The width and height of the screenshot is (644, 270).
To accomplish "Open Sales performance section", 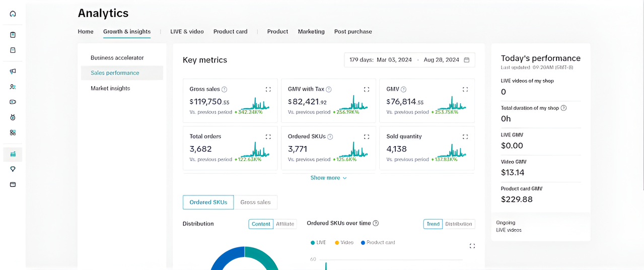I will pyautogui.click(x=122, y=73).
